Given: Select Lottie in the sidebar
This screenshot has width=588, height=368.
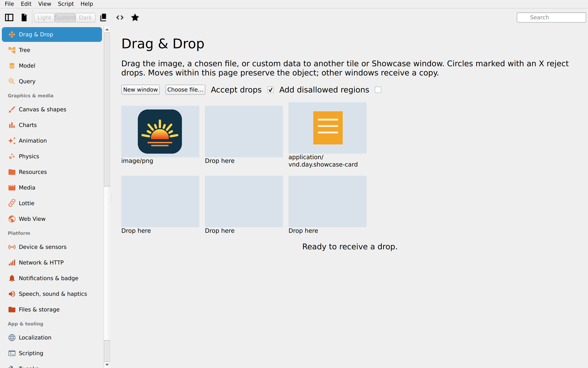Looking at the screenshot, I should (x=52, y=203).
